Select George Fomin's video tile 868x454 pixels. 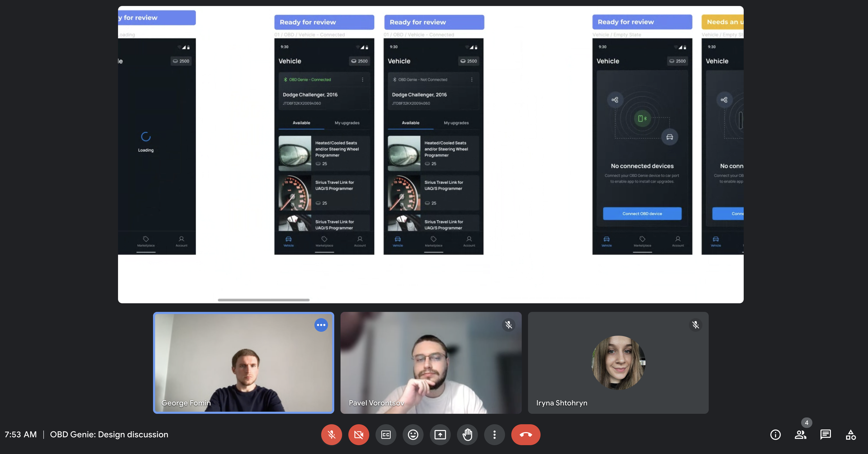tap(243, 363)
